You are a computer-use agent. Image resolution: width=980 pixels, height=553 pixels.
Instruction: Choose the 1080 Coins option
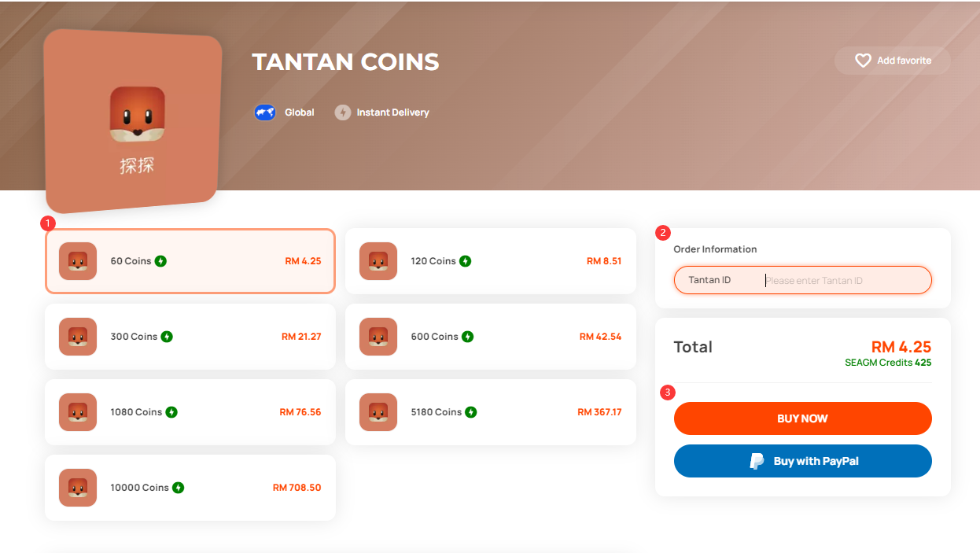click(x=190, y=412)
